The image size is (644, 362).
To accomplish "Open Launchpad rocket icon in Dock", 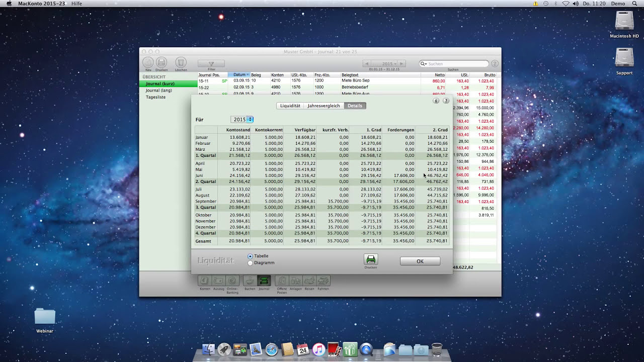I will pos(224,349).
